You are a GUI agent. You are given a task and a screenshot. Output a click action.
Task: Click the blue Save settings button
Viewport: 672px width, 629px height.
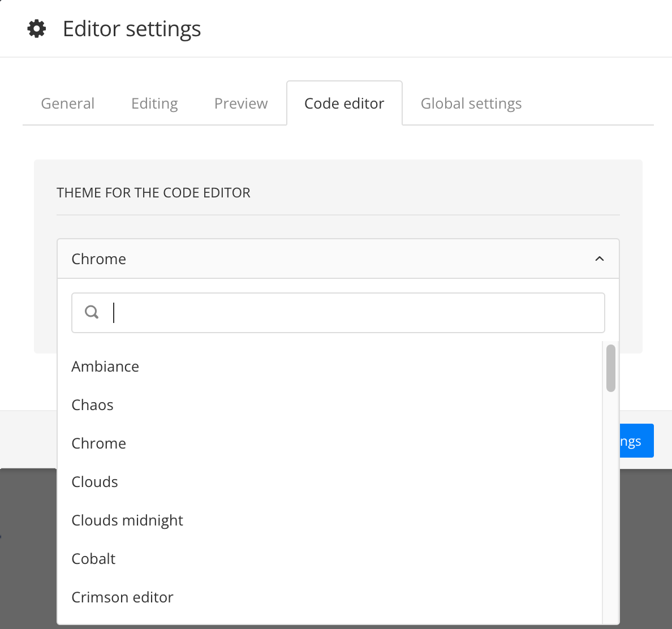tap(637, 441)
